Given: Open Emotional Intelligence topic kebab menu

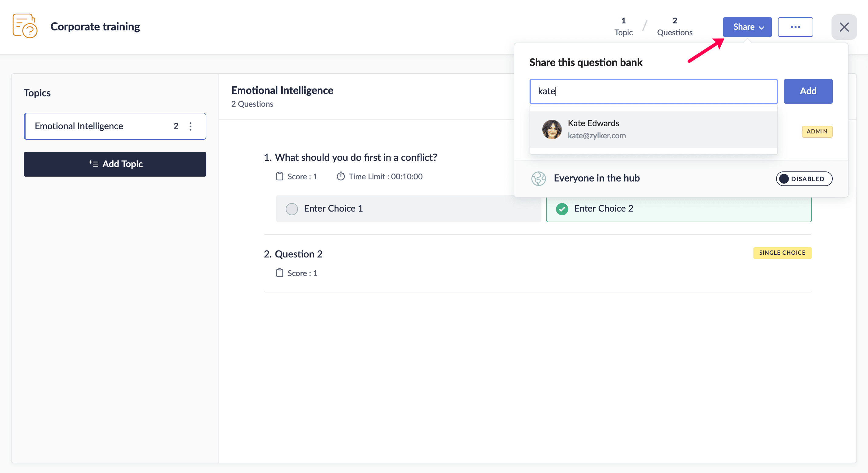Looking at the screenshot, I should click(191, 126).
